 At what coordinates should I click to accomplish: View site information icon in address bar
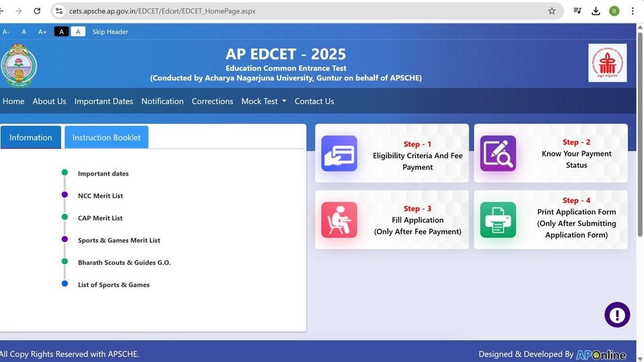tap(59, 11)
